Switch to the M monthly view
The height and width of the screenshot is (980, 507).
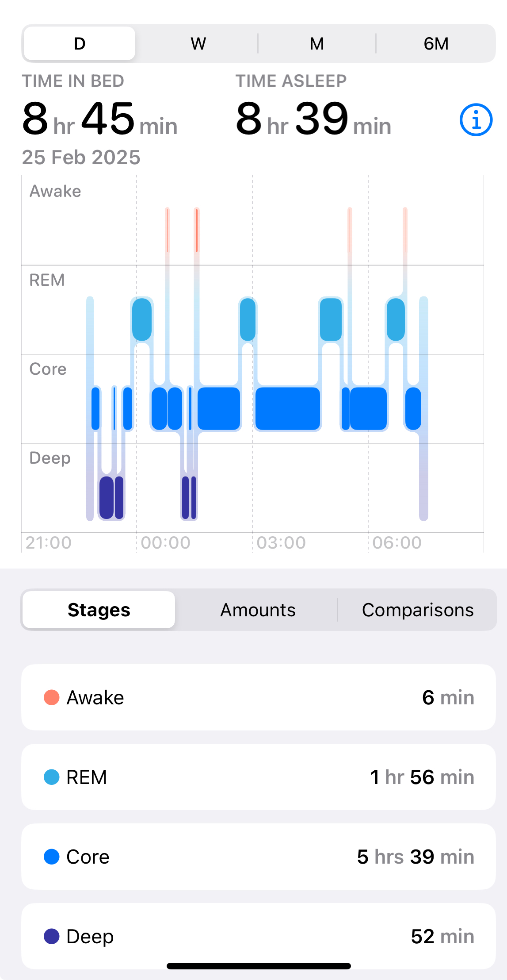pos(316,43)
